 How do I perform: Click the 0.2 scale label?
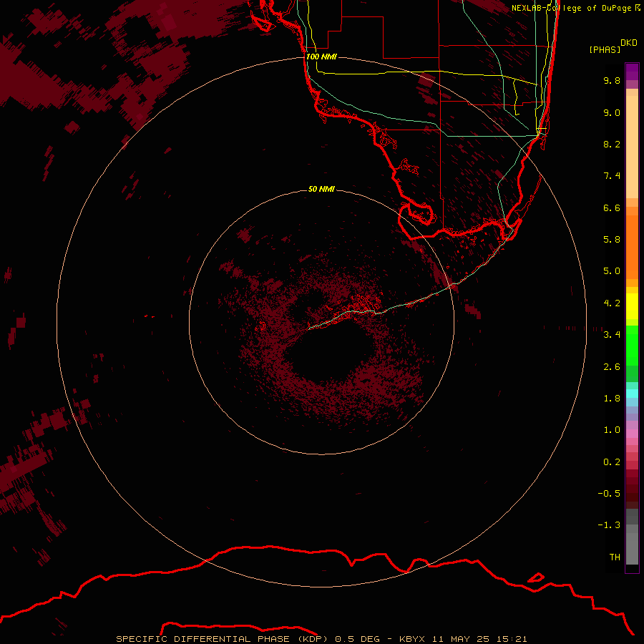point(612,462)
